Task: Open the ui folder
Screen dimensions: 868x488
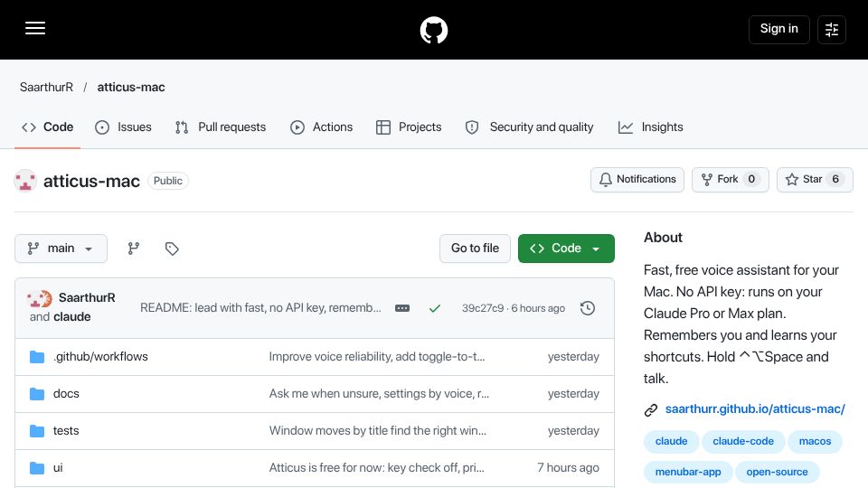Action: (x=58, y=468)
